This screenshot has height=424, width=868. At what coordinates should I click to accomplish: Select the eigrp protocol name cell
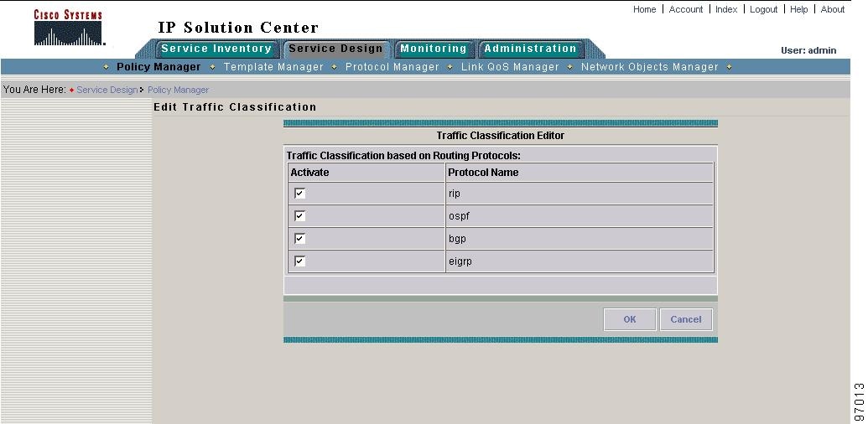[580, 261]
